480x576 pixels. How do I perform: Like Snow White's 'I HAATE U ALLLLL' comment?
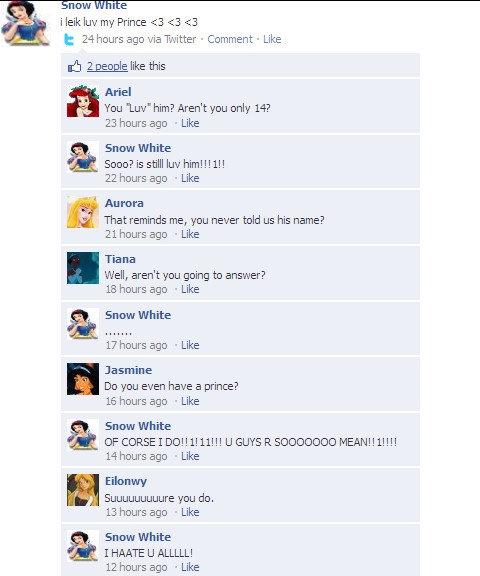190,567
